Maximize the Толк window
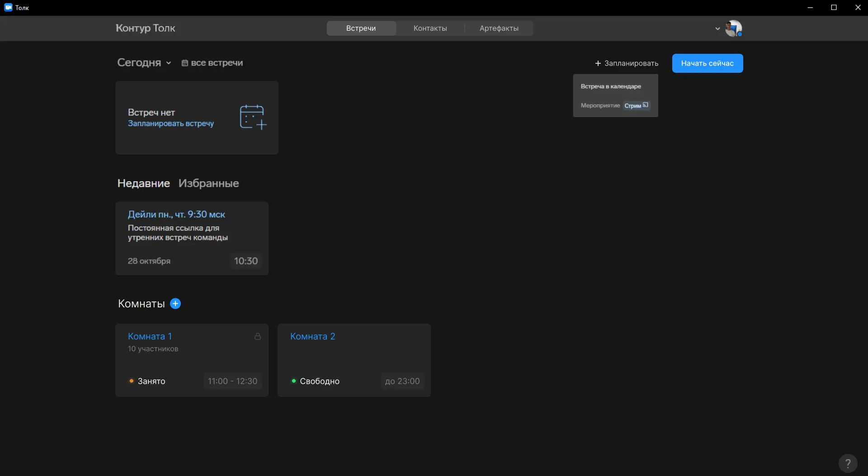 coord(834,8)
